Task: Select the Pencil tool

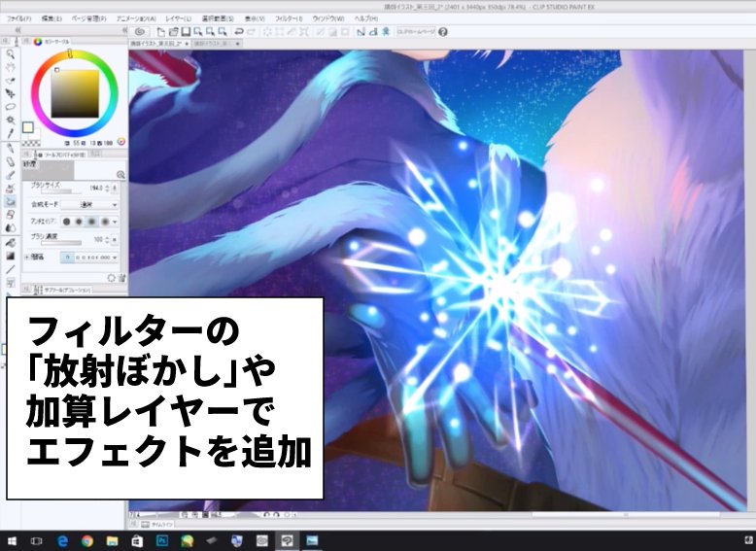Action: coord(10,162)
